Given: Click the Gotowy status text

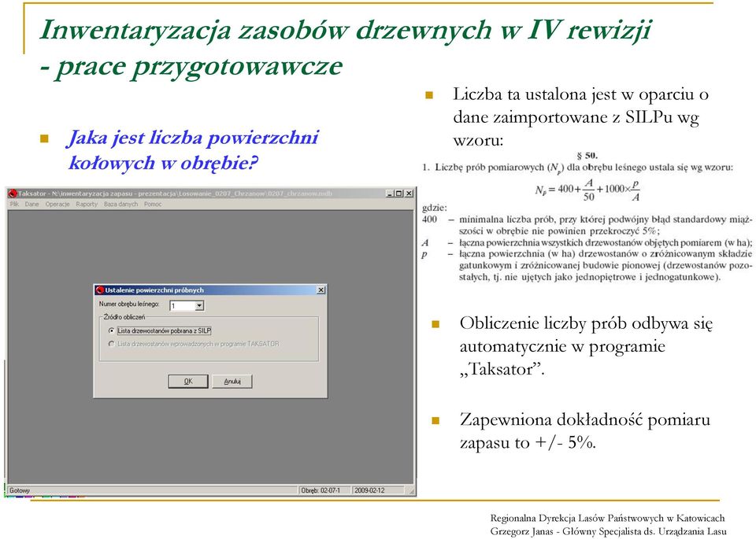Looking at the screenshot, I should 20,490.
